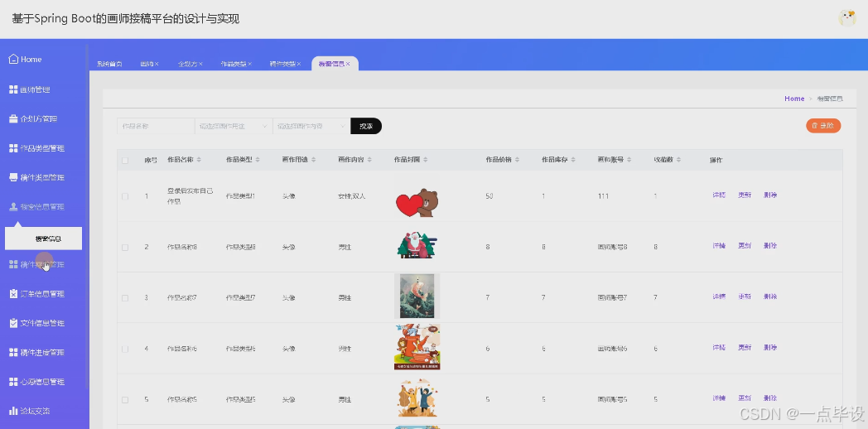The height and width of the screenshot is (429, 868).
Task: Click the 画师账号8 cell in row 2
Action: [x=612, y=248]
